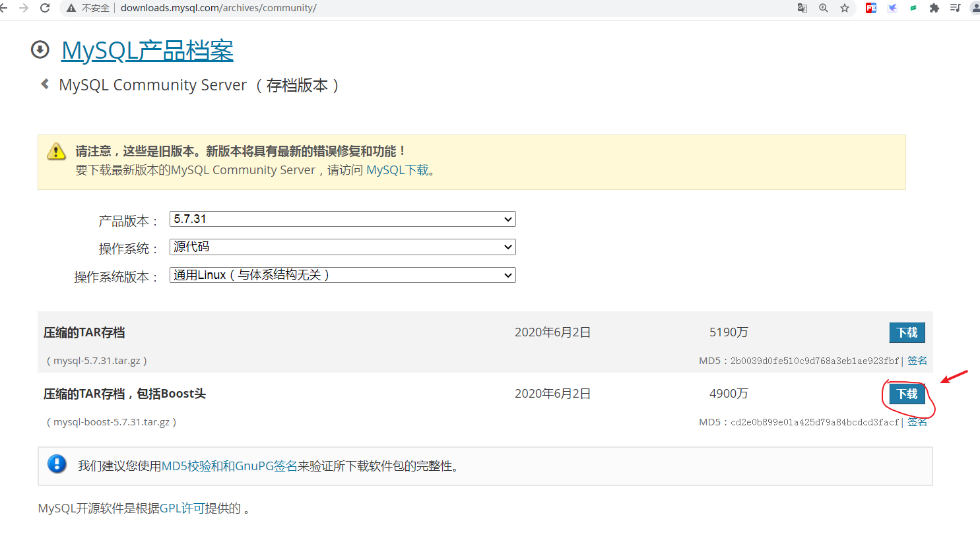Open the Google Translate page icon
The image size is (980, 550).
click(x=802, y=8)
